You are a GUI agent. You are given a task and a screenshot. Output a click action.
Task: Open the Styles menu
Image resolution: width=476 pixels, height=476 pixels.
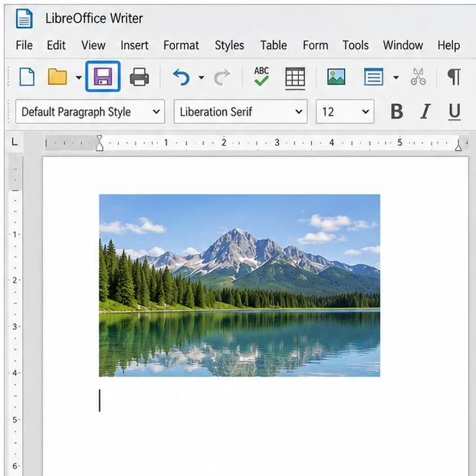click(x=229, y=45)
